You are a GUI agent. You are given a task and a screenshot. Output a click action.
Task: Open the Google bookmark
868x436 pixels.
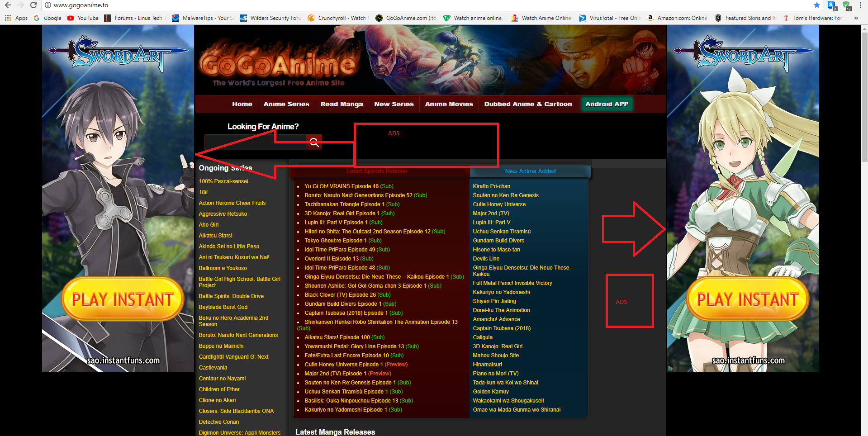47,18
